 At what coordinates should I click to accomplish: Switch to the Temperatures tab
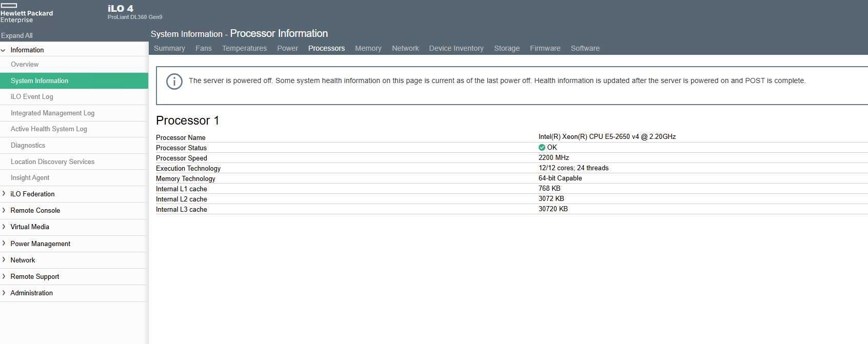(x=244, y=48)
